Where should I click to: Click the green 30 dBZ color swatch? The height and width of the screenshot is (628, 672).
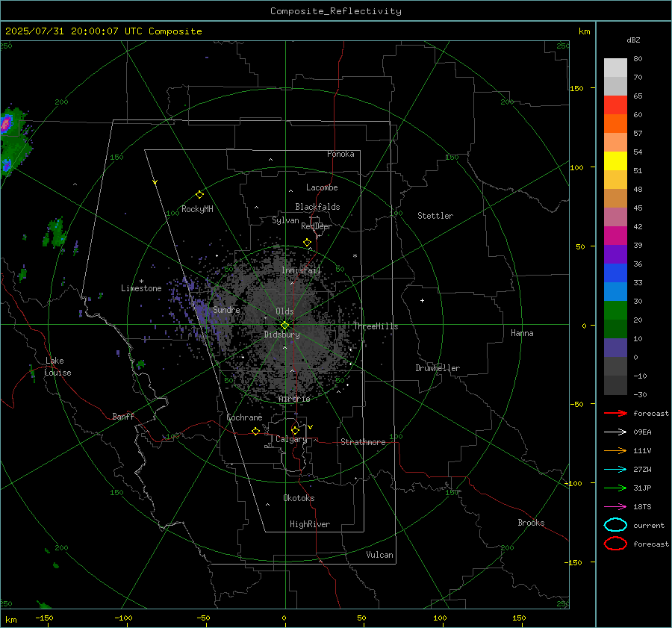point(615,311)
